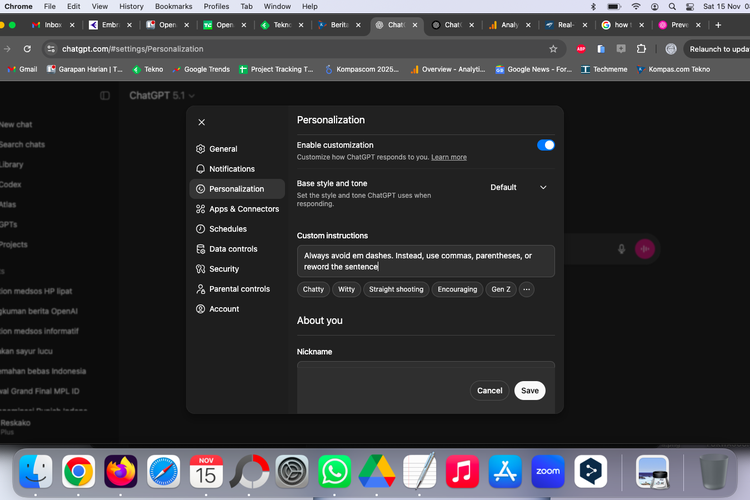The width and height of the screenshot is (750, 500).
Task: Open Schedules settings section
Action: [x=227, y=229]
